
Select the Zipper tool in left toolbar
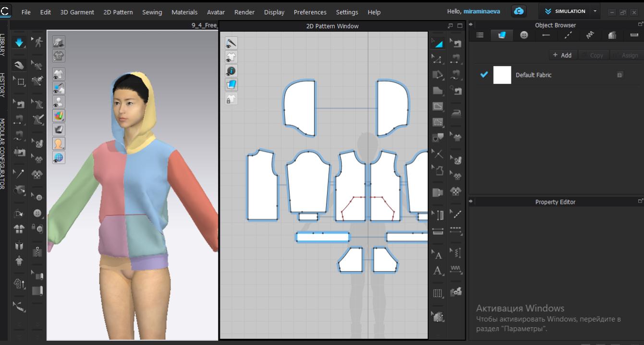pyautogui.click(x=37, y=251)
